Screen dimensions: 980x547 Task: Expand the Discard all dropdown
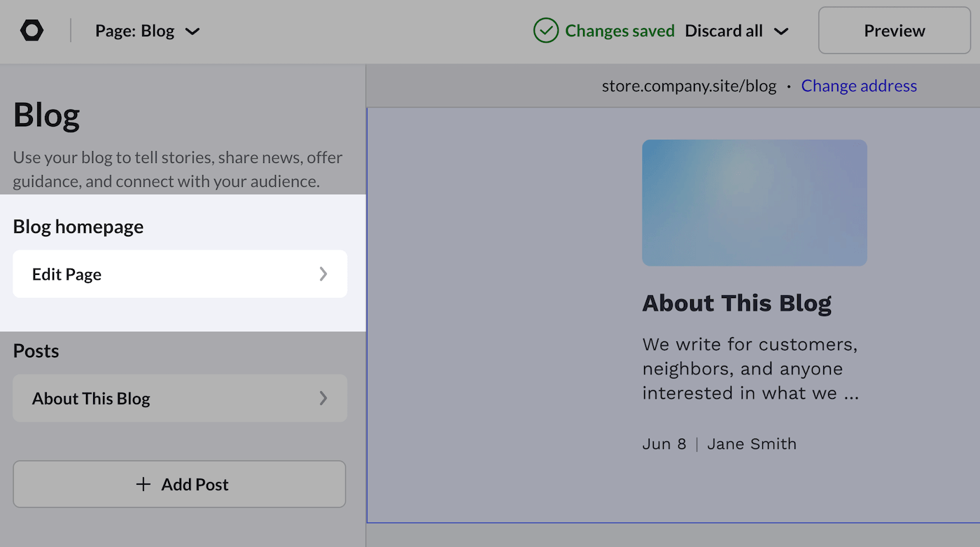click(736, 31)
